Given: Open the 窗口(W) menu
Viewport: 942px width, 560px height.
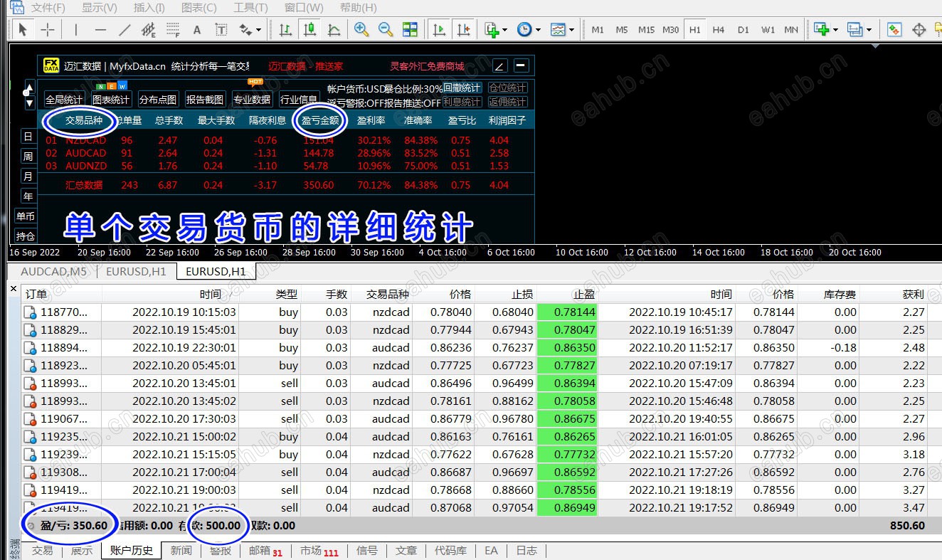Looking at the screenshot, I should point(304,8).
